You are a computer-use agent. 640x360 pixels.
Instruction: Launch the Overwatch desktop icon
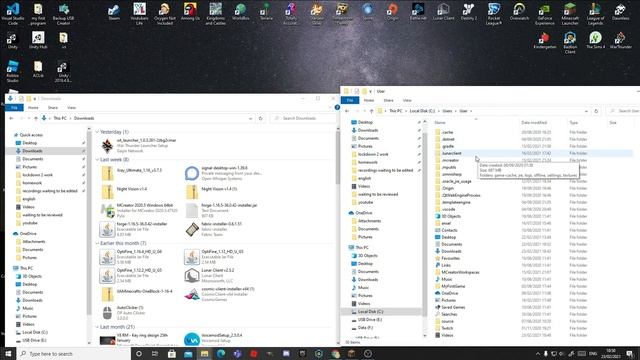coord(519,12)
